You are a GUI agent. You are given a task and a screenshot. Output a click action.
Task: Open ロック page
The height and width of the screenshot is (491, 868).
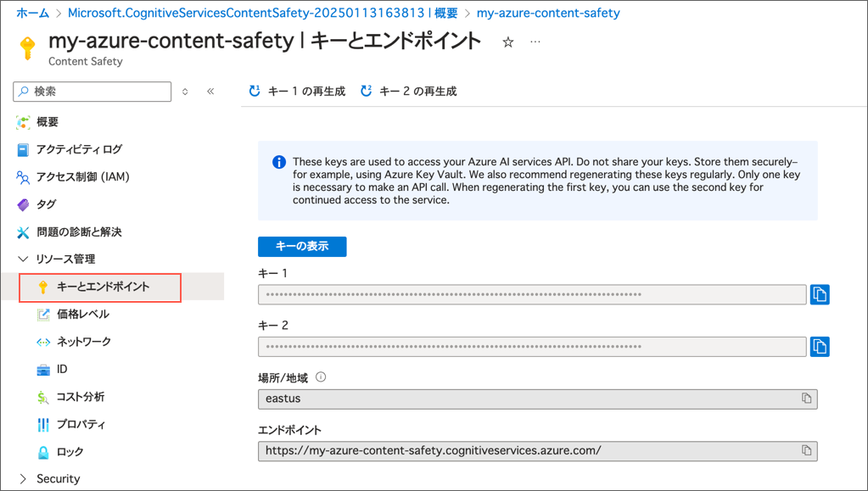[70, 452]
